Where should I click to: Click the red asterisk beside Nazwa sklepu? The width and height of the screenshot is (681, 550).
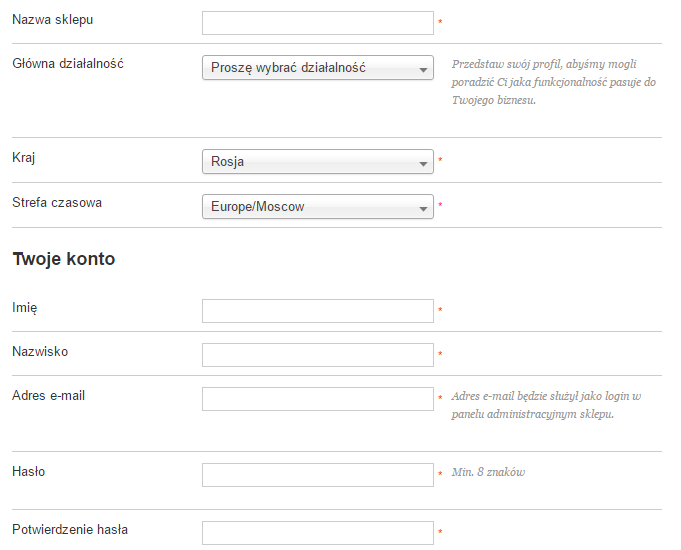(x=440, y=21)
